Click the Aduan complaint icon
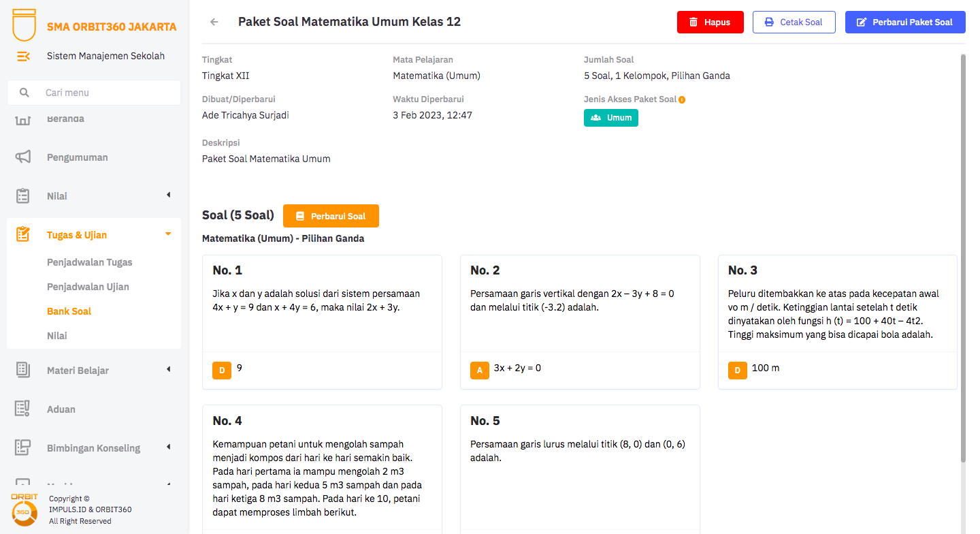This screenshot has height=534, width=980. (x=23, y=409)
